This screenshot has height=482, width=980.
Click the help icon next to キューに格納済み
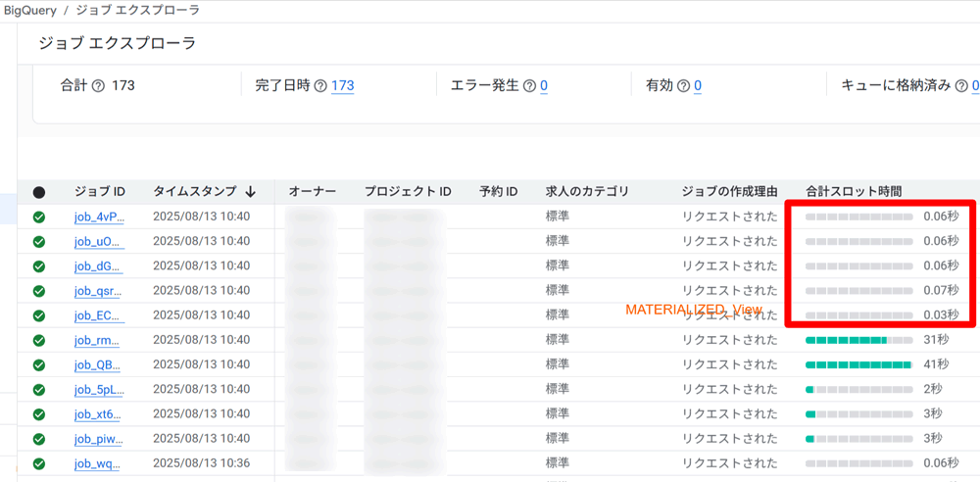(962, 86)
